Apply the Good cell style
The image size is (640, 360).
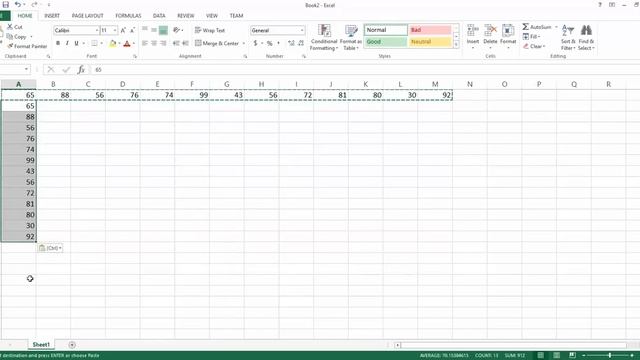386,42
